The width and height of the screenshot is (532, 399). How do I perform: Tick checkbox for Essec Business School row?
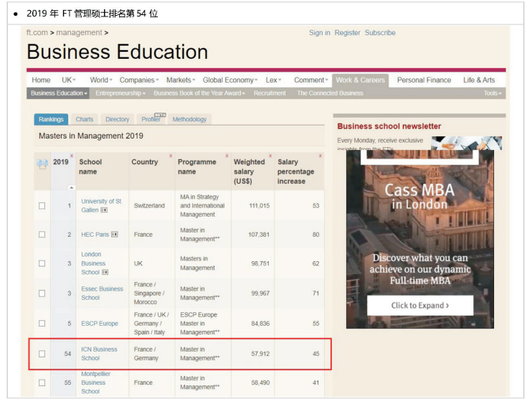point(42,293)
